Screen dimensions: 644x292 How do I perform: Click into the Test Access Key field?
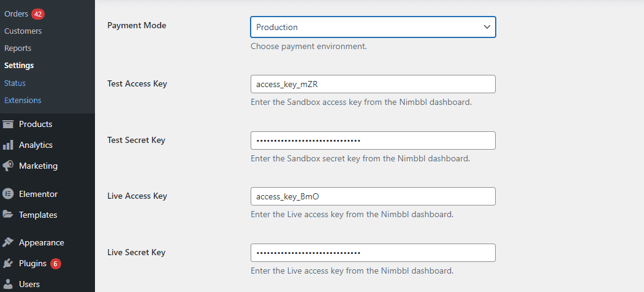(373, 84)
